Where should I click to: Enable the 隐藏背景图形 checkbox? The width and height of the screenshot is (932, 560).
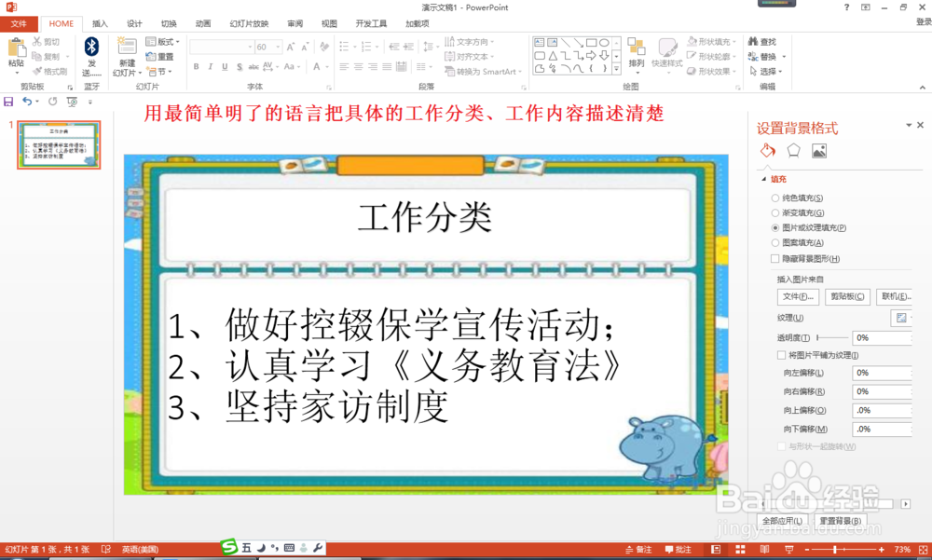click(775, 258)
